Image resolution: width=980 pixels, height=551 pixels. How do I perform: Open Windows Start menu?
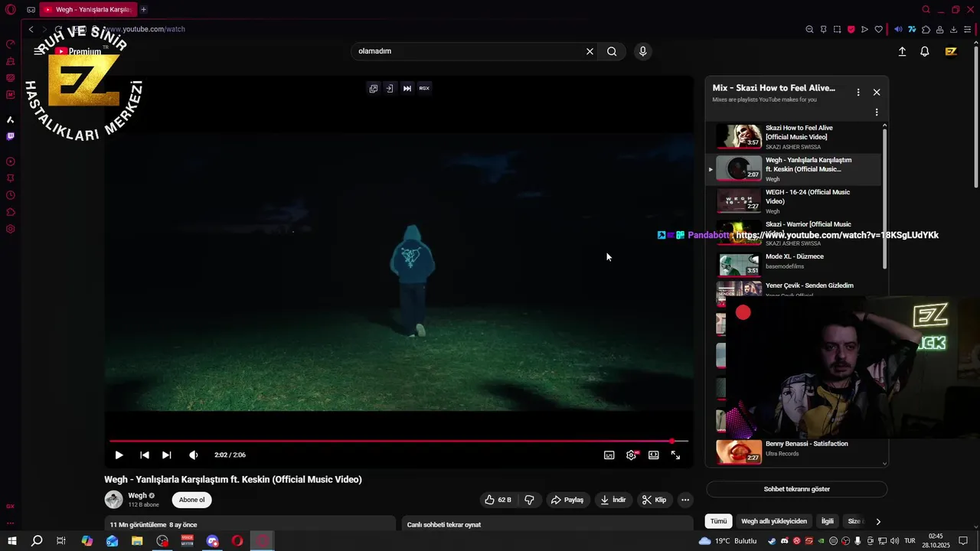(x=11, y=541)
